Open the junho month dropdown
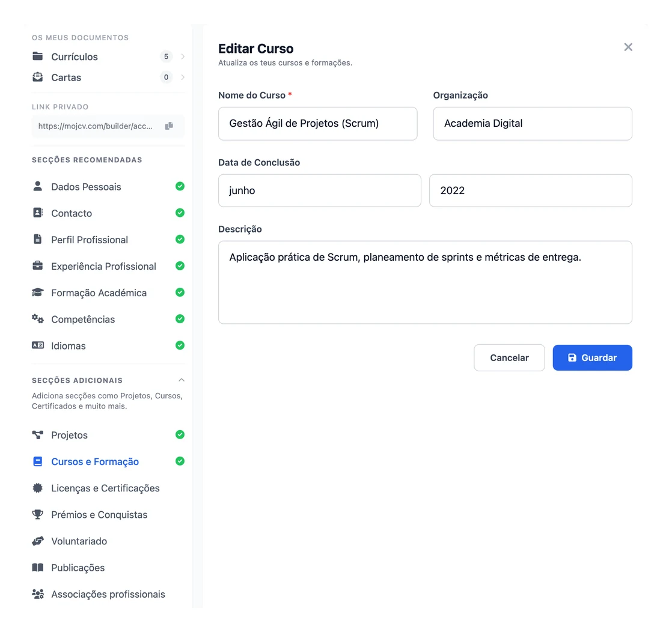Image resolution: width=672 pixels, height=632 pixels. pos(320,190)
